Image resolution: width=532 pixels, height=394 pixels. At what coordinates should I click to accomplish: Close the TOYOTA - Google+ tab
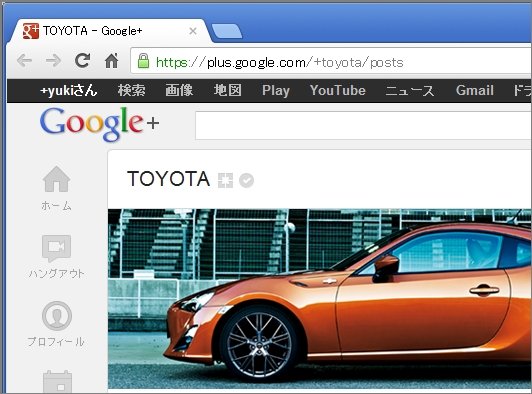[193, 31]
